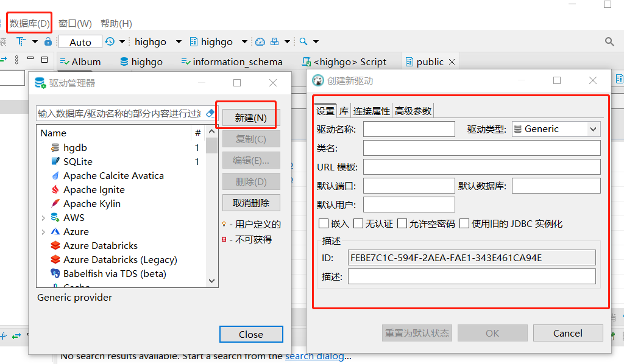Select the public editor tab

click(x=430, y=62)
